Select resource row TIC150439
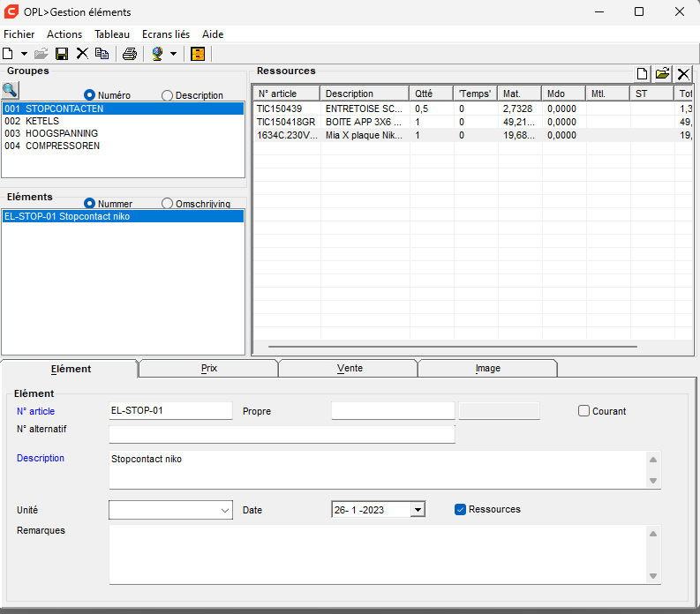The image size is (700, 614). (473, 109)
